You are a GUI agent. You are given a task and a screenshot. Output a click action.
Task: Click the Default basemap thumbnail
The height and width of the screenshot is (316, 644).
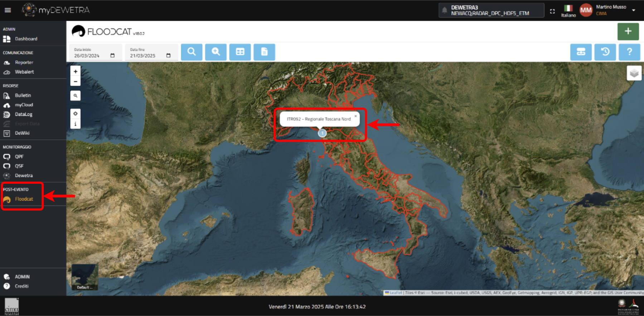(x=85, y=277)
